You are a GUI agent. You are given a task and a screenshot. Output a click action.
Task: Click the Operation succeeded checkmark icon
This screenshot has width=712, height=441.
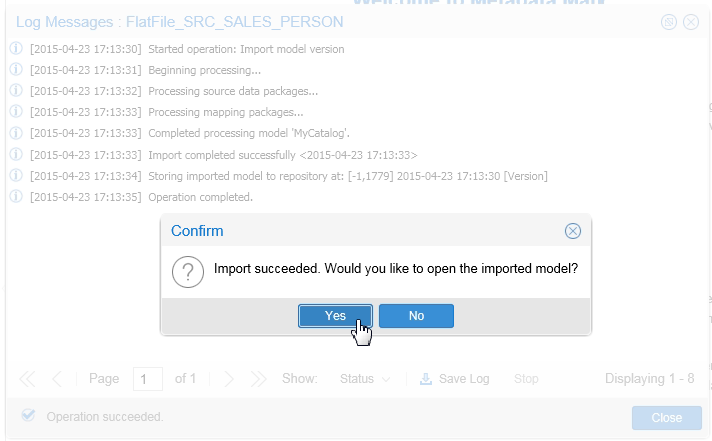pos(28,416)
